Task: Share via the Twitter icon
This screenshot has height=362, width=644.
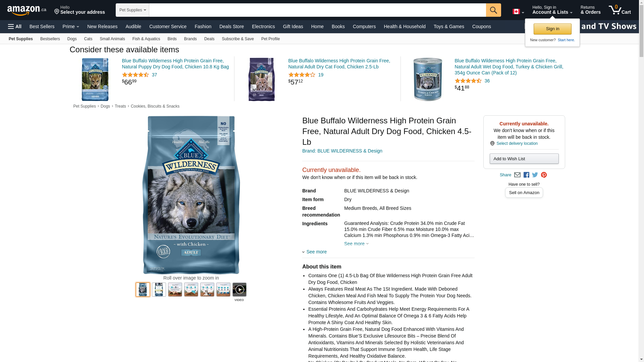Action: (535, 175)
